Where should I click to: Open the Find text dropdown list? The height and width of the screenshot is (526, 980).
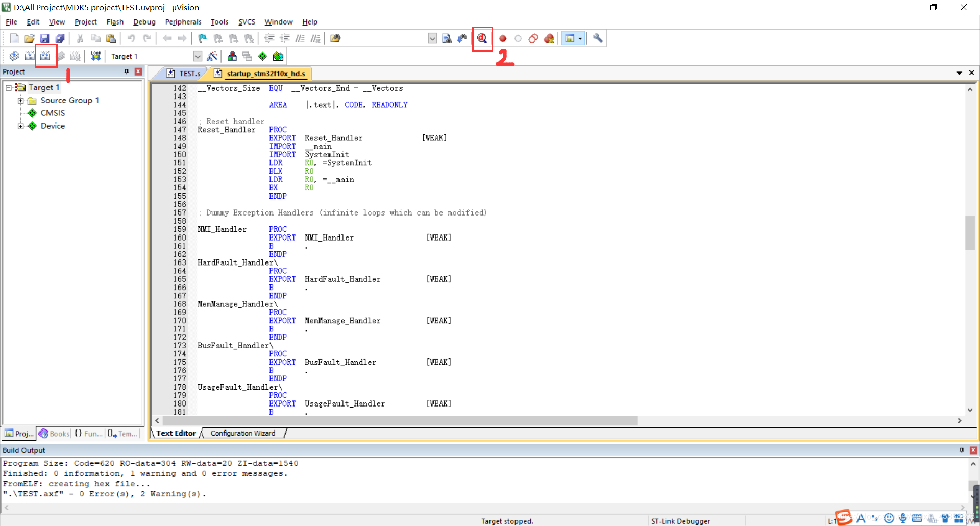(x=432, y=38)
